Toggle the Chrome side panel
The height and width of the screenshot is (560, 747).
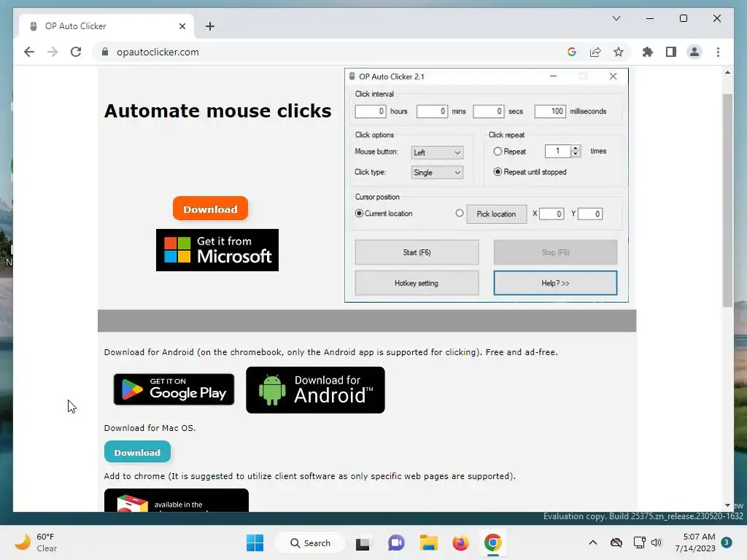click(x=671, y=52)
